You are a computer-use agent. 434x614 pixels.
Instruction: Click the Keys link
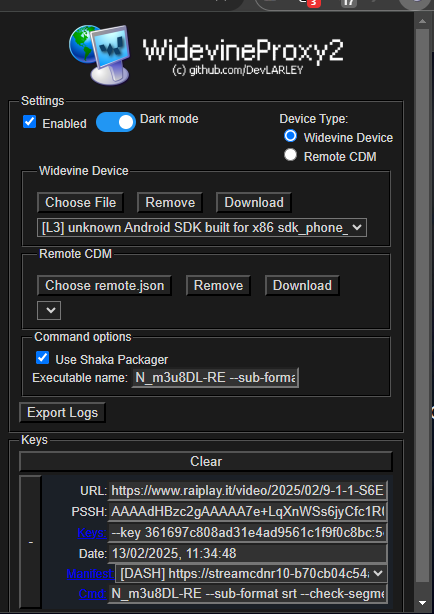pos(92,533)
